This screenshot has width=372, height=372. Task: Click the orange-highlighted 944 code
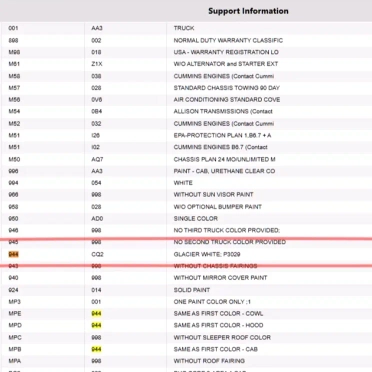click(x=13, y=254)
